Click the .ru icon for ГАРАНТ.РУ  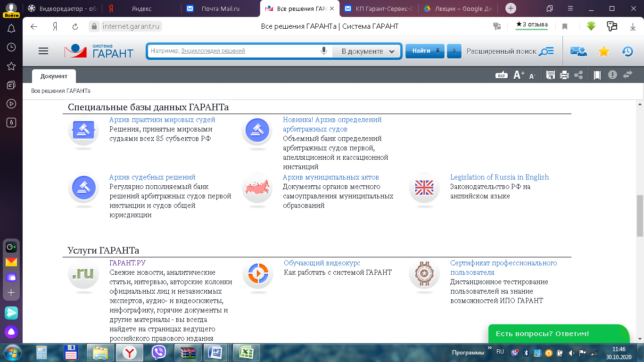[x=83, y=273]
